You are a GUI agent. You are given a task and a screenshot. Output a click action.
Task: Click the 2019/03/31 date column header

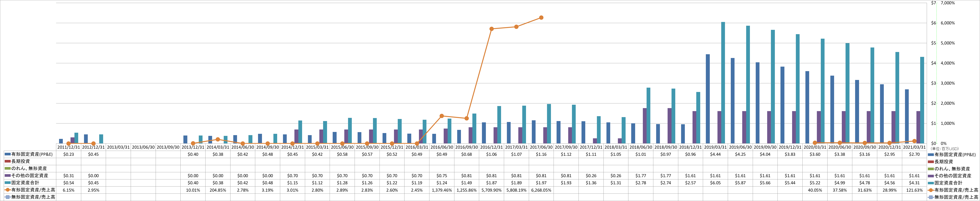pyautogui.click(x=716, y=147)
